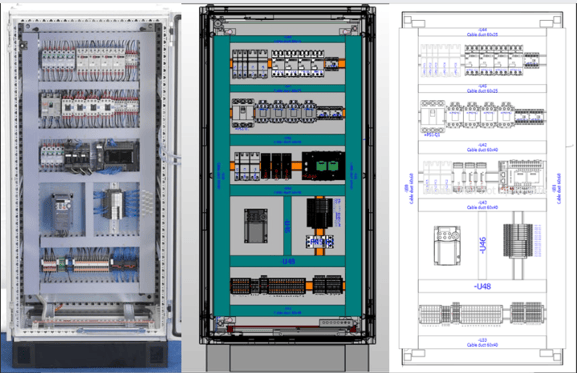This screenshot has width=577, height=373.
Task: Select the right vertical cable duct in 2D drawing
Action: [x=556, y=188]
